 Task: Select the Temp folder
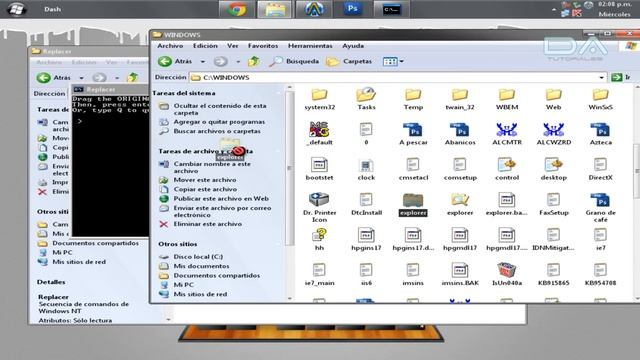[x=413, y=99]
